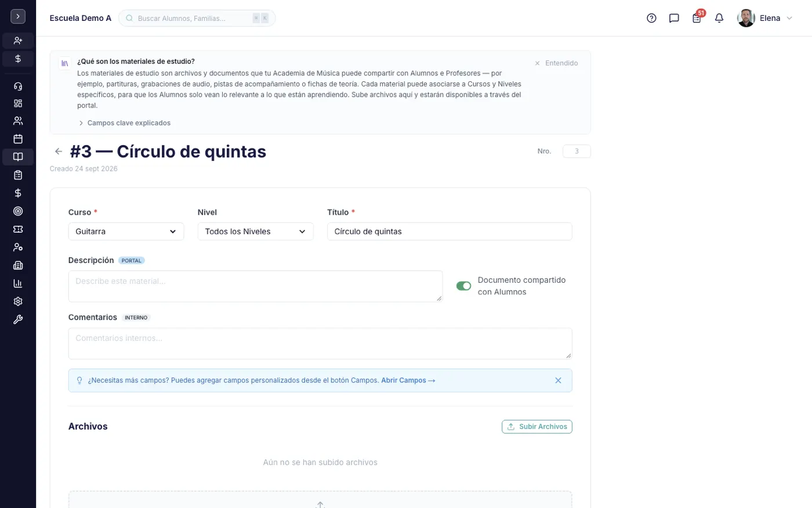Open the lower dollar billing icon
Screen dimensions: 812x508
point(18,193)
